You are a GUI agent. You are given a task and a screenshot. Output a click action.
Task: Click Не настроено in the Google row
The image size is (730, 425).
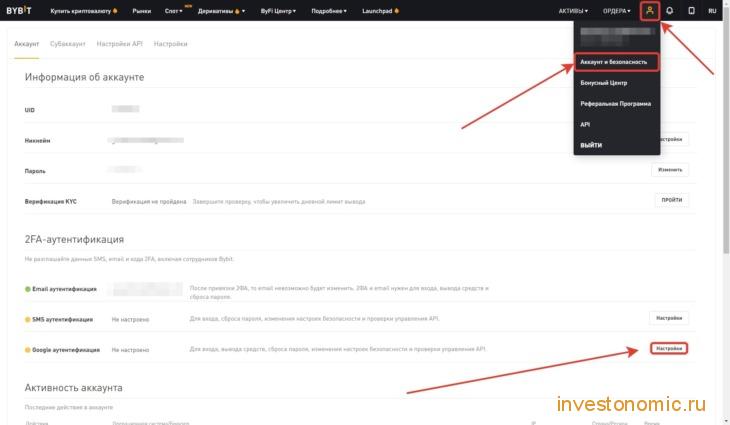click(130, 350)
